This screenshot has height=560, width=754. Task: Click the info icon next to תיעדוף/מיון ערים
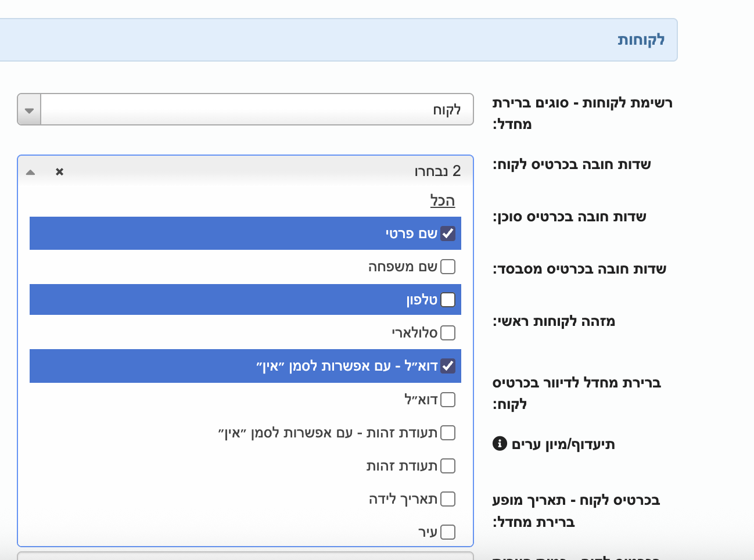click(x=500, y=443)
